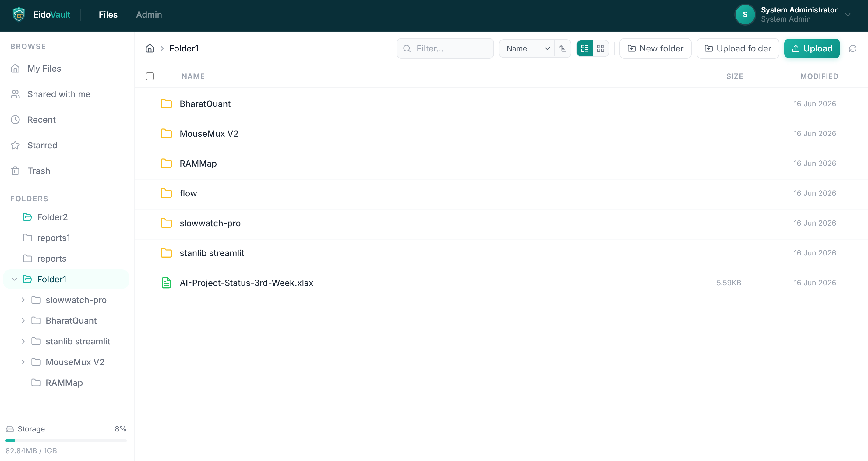
Task: Click the EidoVault brand name
Action: coord(52,15)
